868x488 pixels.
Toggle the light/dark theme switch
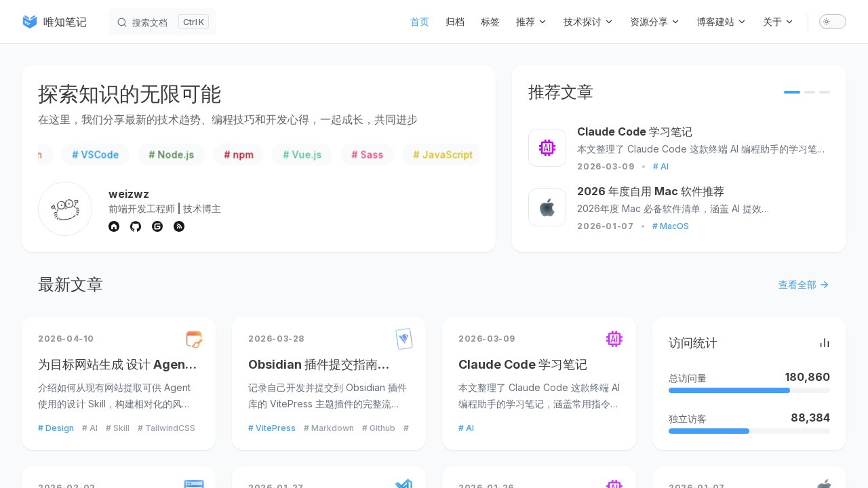pyautogui.click(x=833, y=22)
